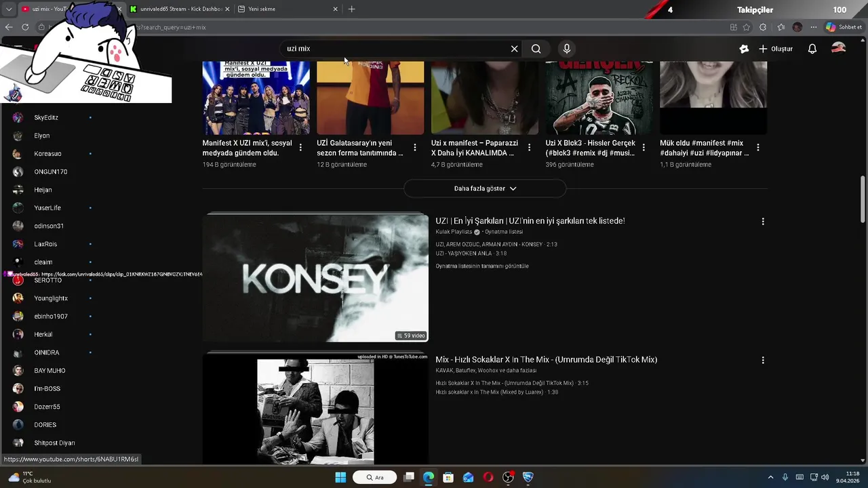Image resolution: width=868 pixels, height=488 pixels.
Task: Open more options for Hızlı Sokaklar mix
Action: [763, 361]
